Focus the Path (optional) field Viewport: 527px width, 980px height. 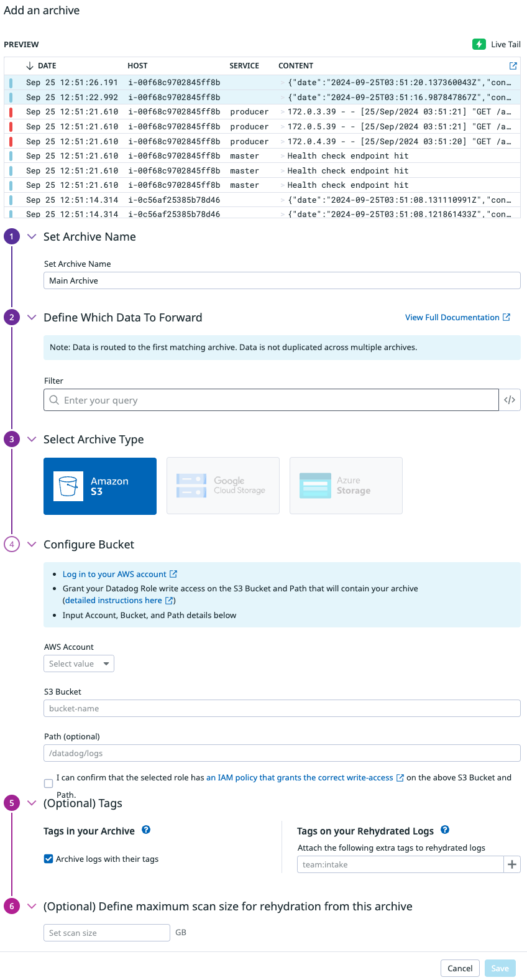282,753
